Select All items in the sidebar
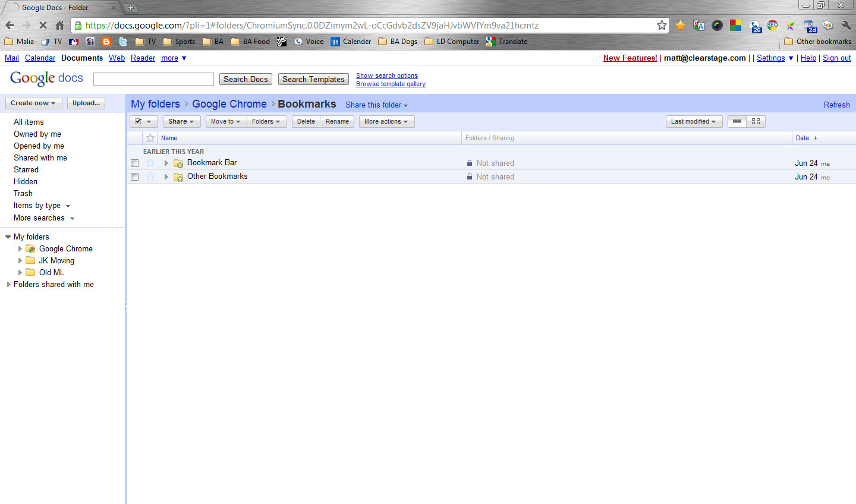 point(29,122)
